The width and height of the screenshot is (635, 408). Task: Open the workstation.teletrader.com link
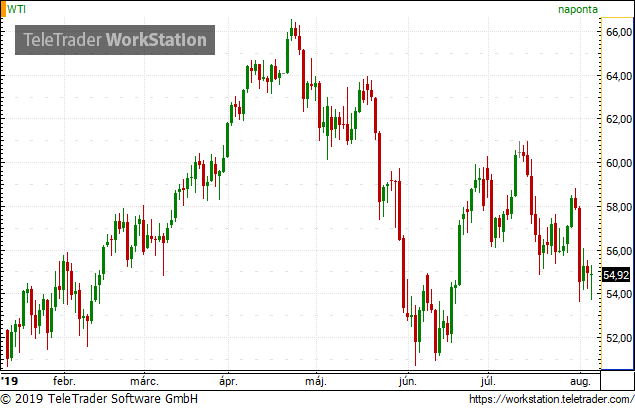coord(552,399)
